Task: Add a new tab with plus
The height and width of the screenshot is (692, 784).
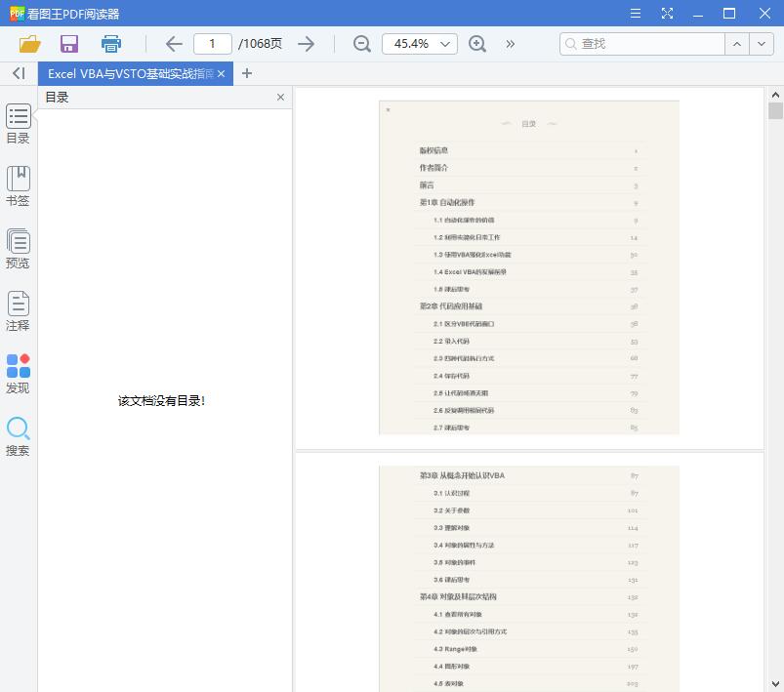Action: (x=246, y=73)
